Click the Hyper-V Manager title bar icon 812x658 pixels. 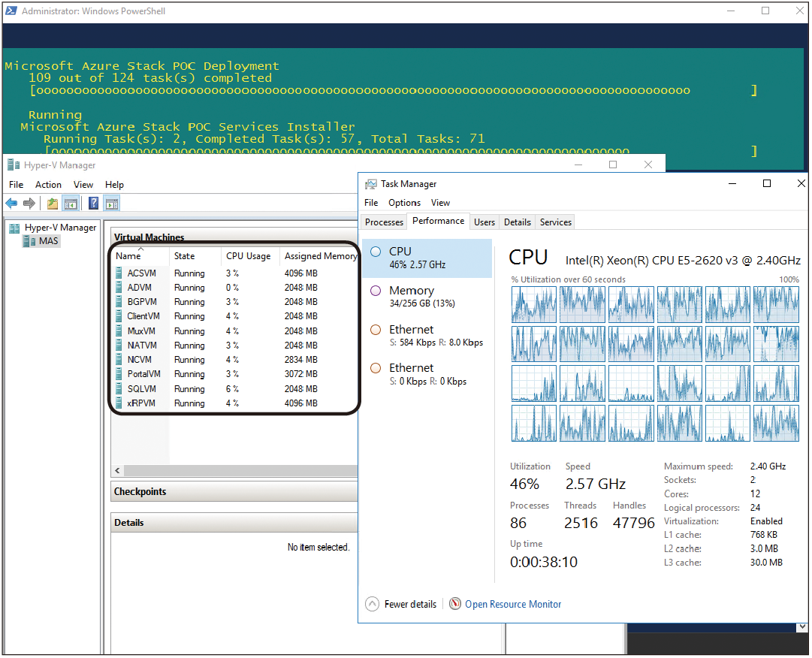coord(14,166)
